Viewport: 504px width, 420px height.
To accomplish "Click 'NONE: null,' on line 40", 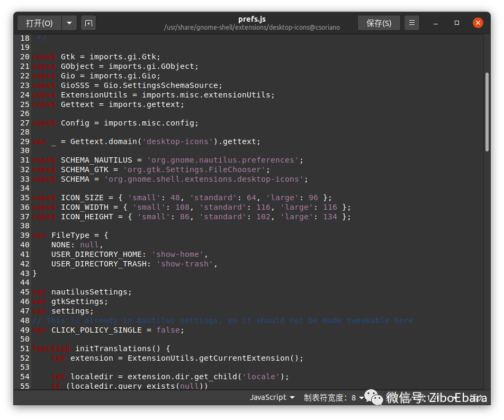I will point(77,245).
